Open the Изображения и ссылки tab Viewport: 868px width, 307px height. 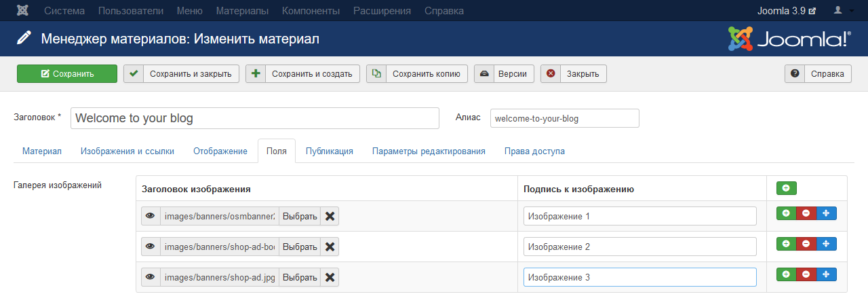point(127,151)
